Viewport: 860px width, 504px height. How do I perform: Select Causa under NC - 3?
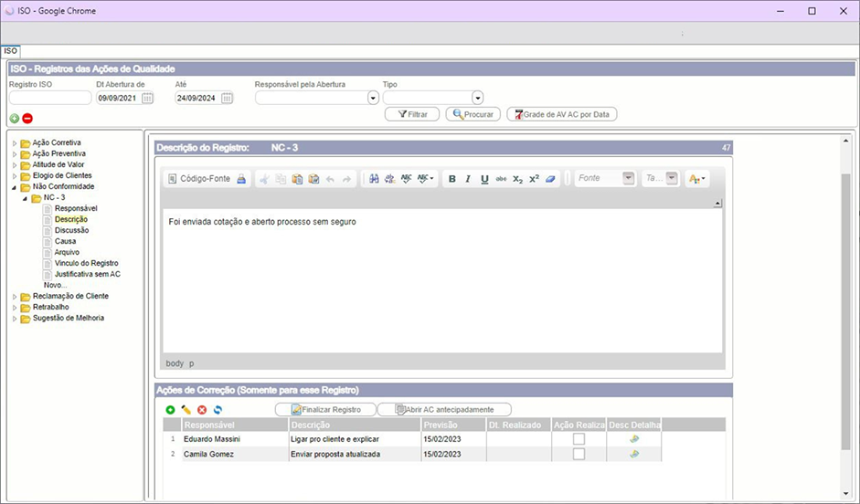point(65,241)
